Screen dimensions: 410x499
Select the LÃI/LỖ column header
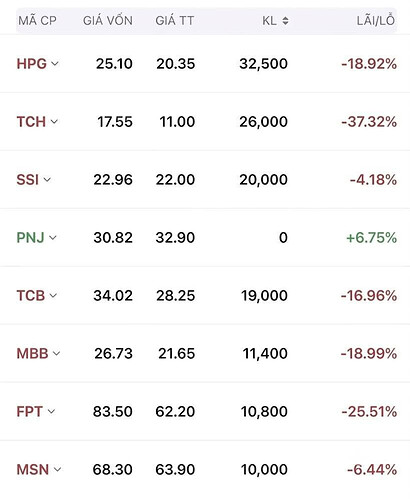[x=376, y=20]
